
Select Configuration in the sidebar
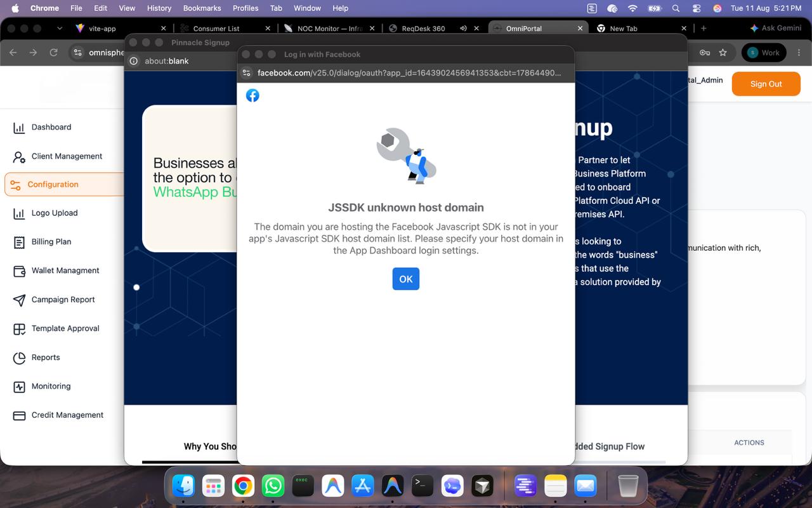click(x=64, y=184)
